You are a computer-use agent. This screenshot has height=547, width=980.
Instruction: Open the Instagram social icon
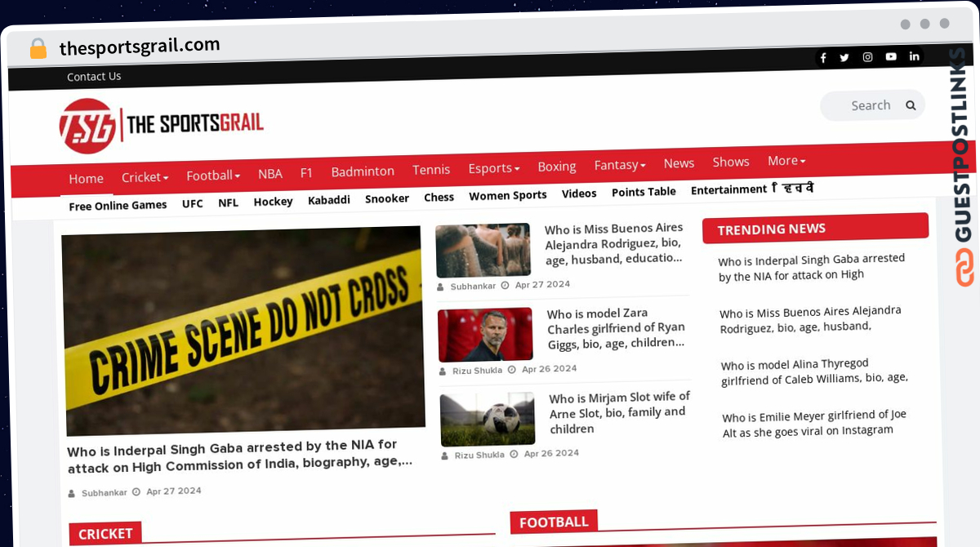(868, 57)
